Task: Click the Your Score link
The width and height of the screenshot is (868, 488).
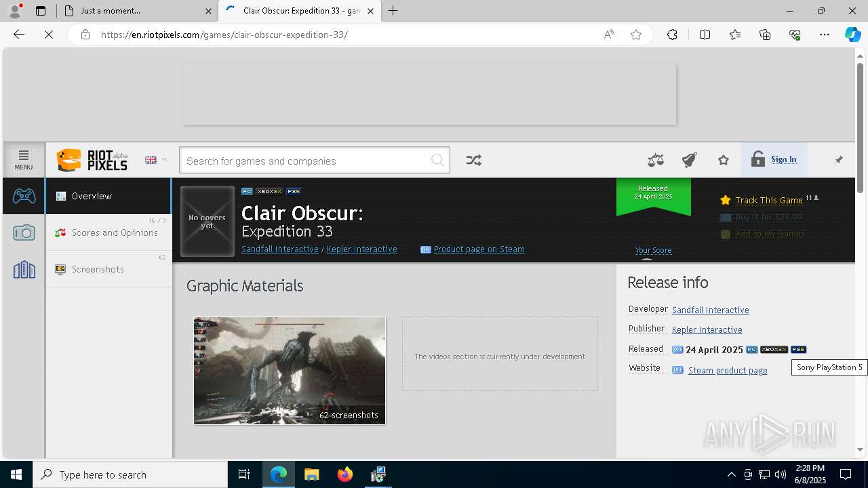Action: [654, 250]
